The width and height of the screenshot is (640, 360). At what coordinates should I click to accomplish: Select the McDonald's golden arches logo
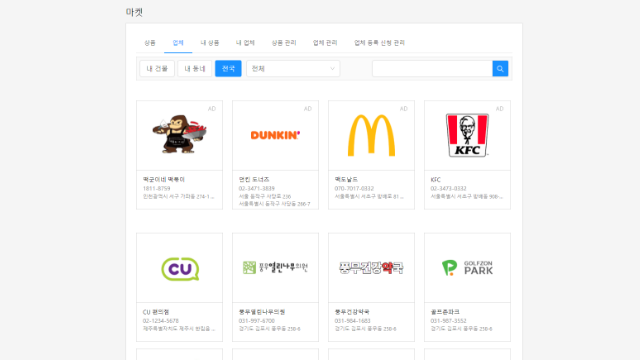coord(371,135)
